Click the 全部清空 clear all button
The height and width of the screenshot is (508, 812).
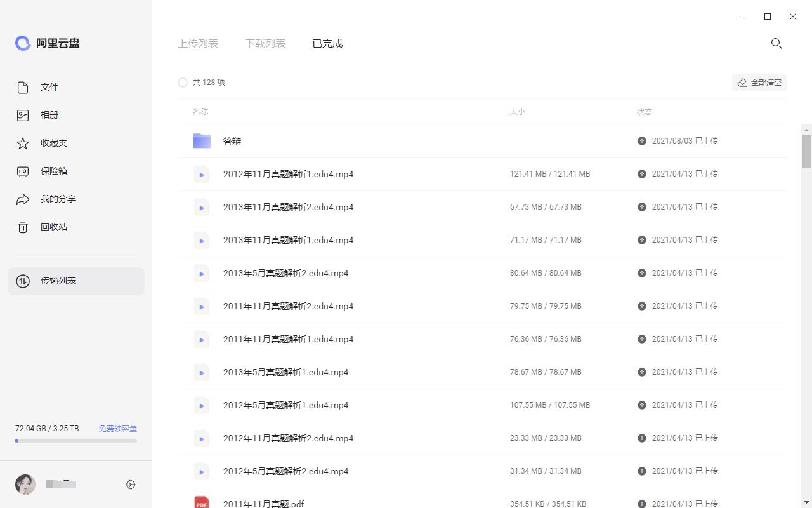pos(759,83)
